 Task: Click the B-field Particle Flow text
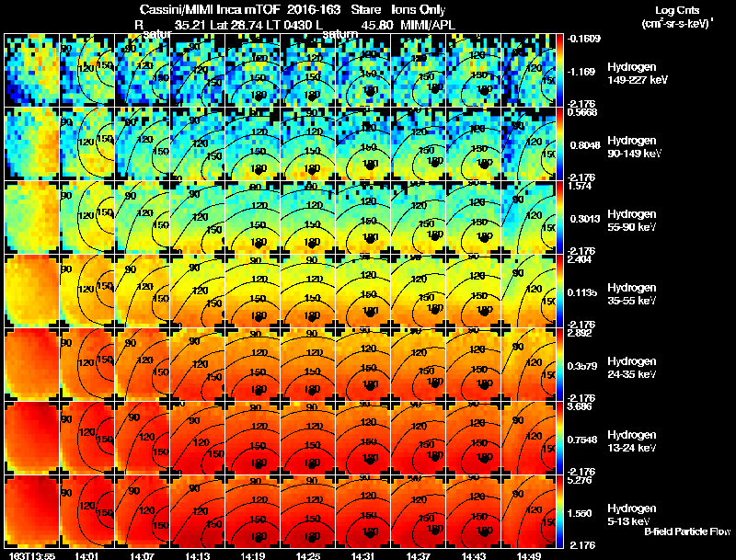click(x=687, y=531)
